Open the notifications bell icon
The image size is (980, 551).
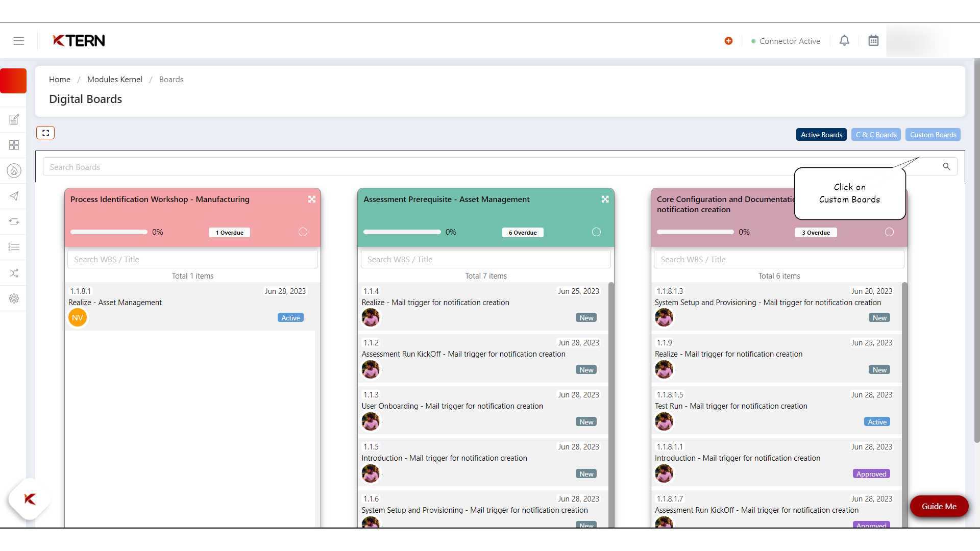point(844,40)
